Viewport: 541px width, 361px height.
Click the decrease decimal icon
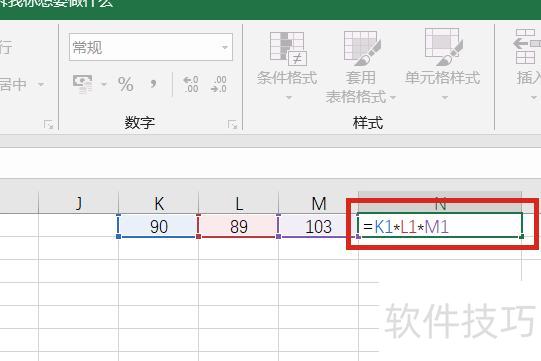(219, 84)
